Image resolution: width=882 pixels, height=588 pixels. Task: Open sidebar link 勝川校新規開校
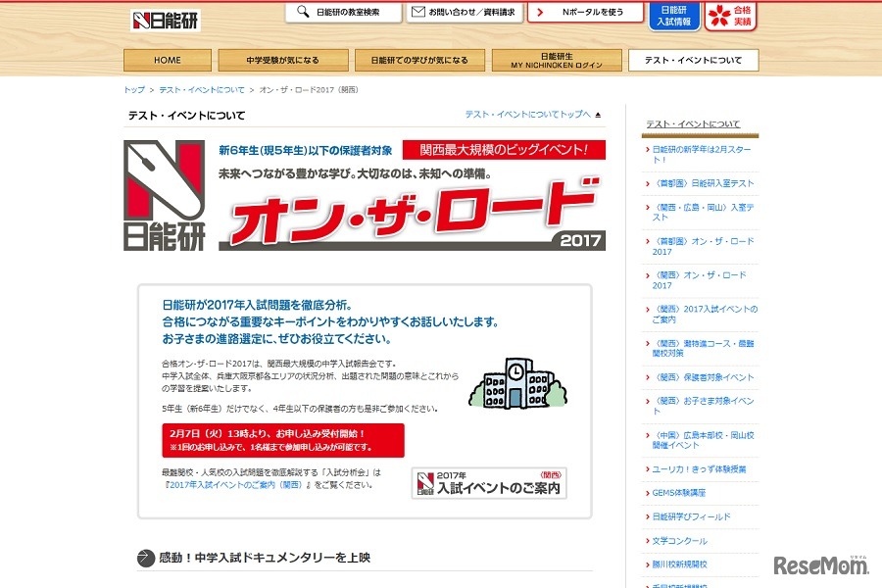(679, 564)
